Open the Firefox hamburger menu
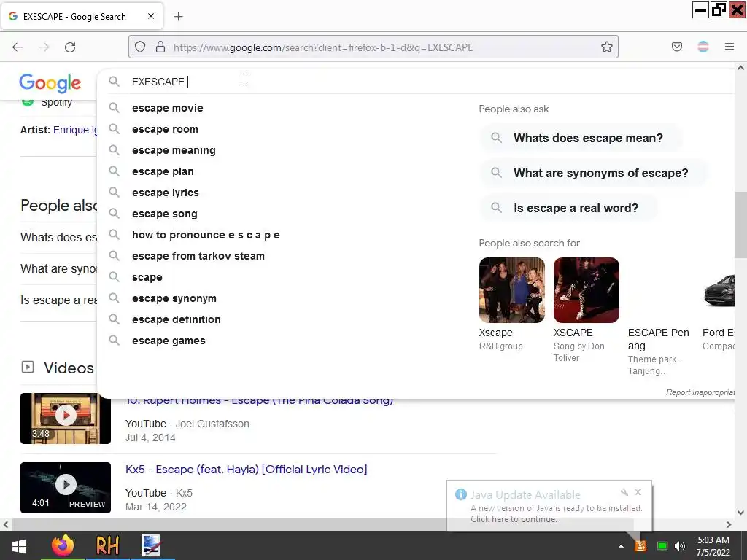Viewport: 747px width, 560px height. tap(729, 47)
